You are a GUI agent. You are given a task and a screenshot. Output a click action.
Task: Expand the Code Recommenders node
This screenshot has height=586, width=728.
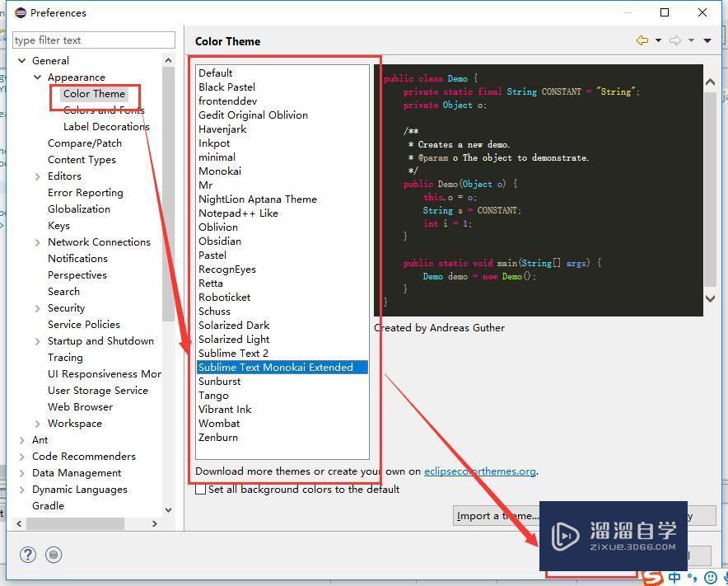21,457
